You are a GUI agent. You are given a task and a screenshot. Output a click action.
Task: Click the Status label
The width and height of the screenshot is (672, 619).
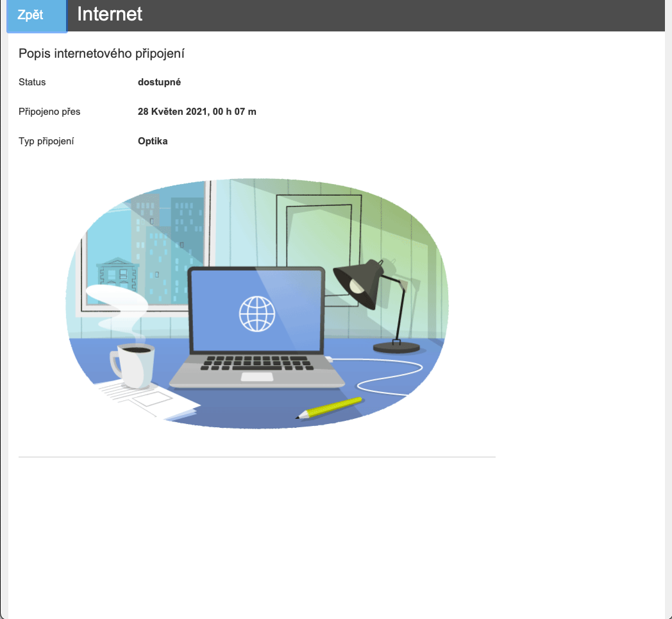tap(32, 82)
